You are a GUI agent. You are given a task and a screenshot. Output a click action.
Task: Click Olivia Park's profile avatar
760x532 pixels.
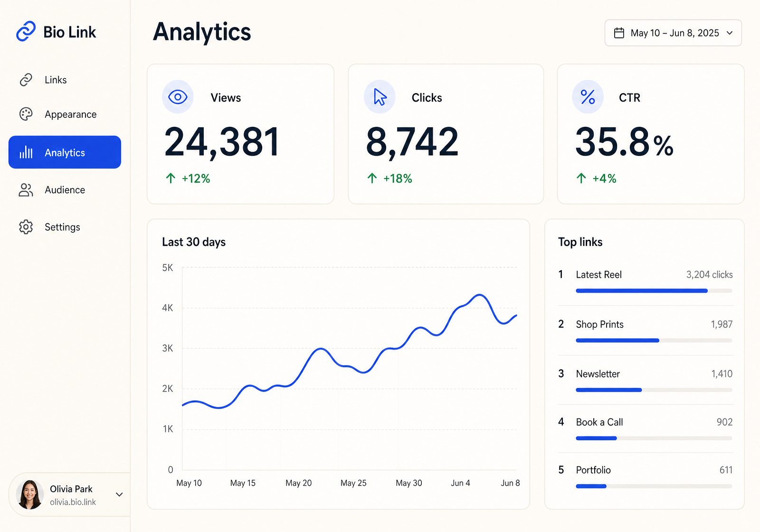(30, 494)
